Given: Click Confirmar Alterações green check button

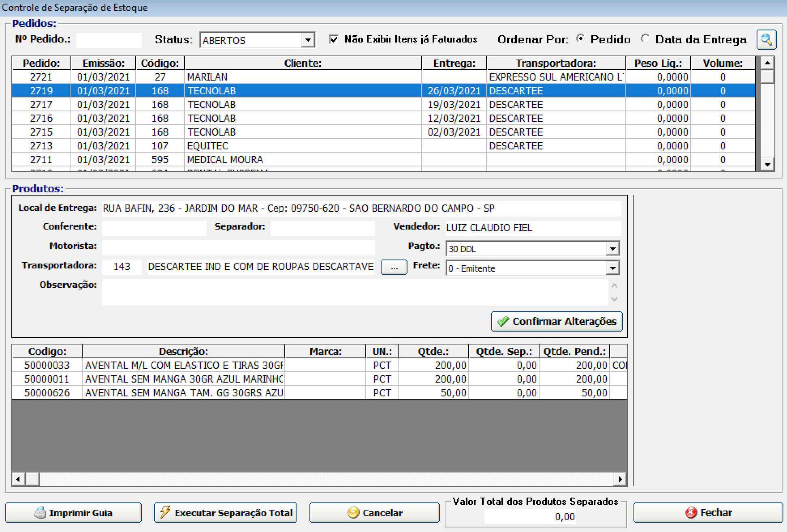Looking at the screenshot, I should pos(557,321).
